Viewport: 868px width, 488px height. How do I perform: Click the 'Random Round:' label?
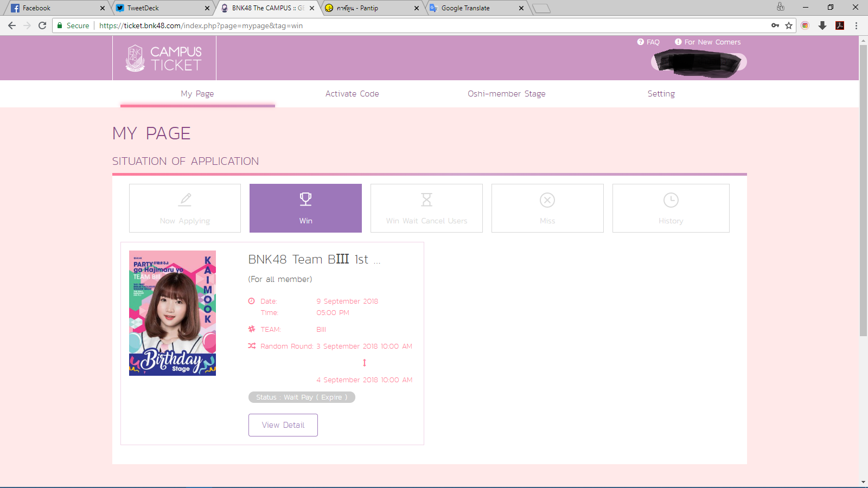pyautogui.click(x=286, y=346)
